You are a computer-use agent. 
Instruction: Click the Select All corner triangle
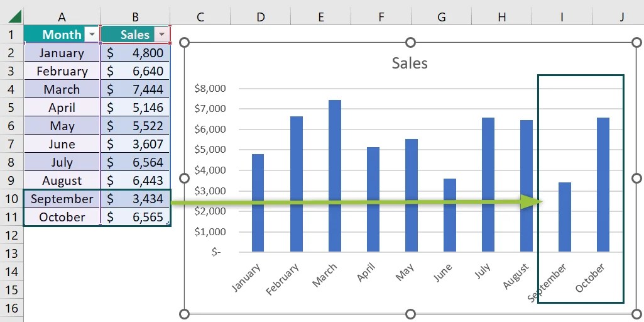(15, 17)
